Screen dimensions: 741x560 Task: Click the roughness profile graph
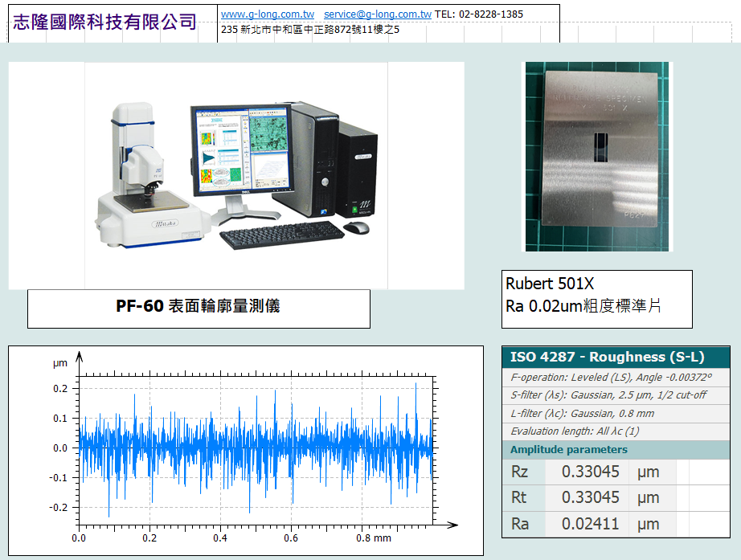coord(246,451)
